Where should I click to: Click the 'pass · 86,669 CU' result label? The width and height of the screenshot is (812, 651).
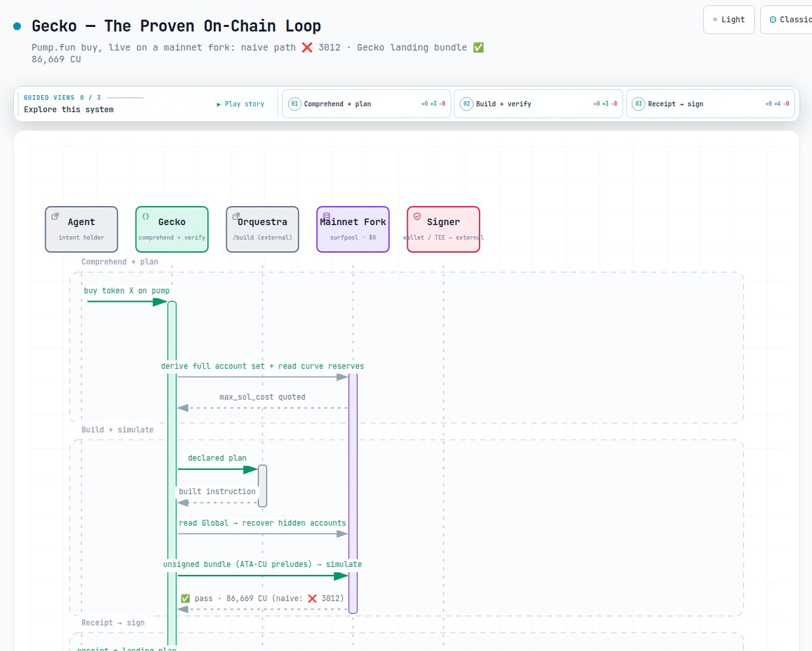tap(262, 598)
